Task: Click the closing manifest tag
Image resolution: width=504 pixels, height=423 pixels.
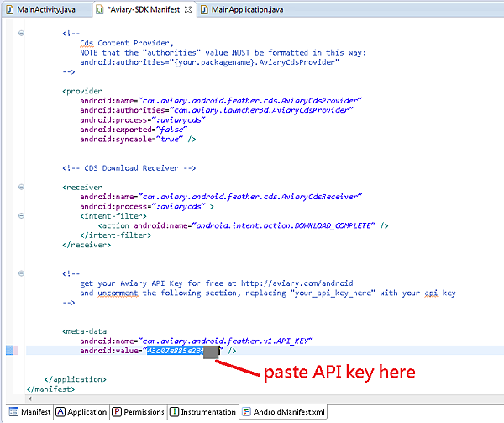Action: [x=50, y=389]
